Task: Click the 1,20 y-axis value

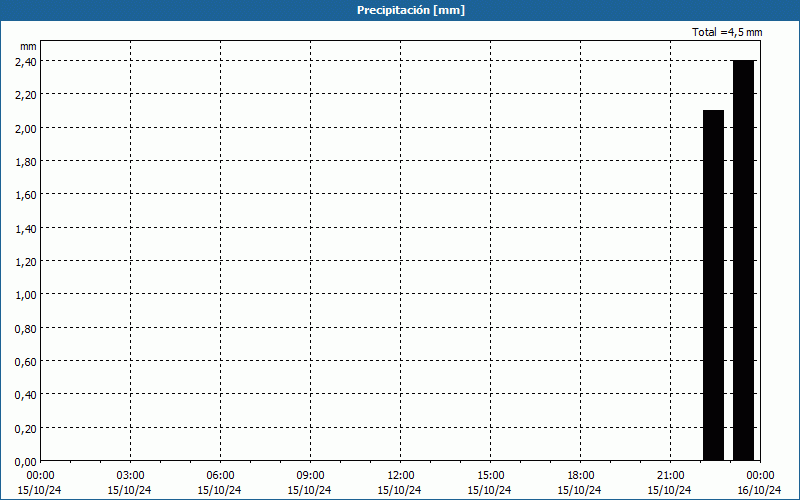Action: point(26,262)
